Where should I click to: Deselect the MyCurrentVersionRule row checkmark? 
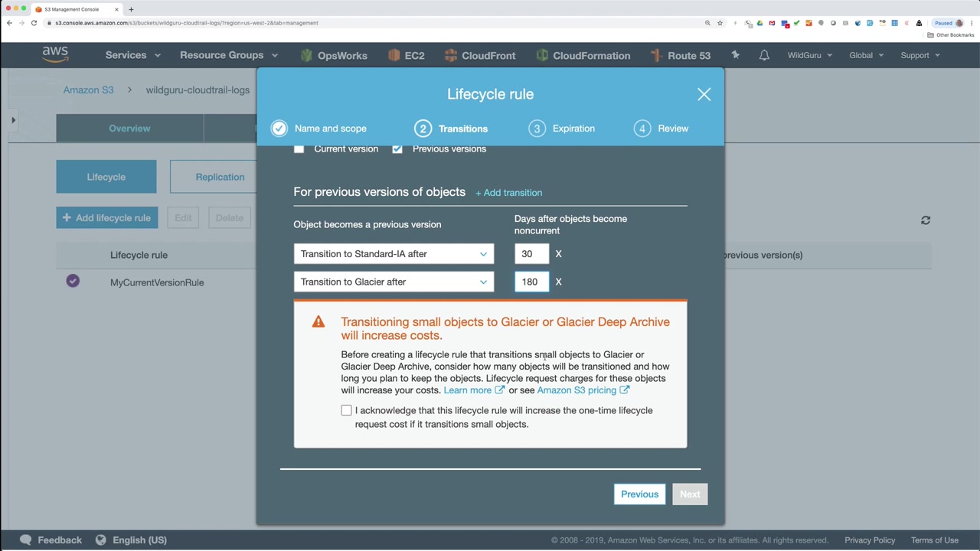tap(73, 282)
